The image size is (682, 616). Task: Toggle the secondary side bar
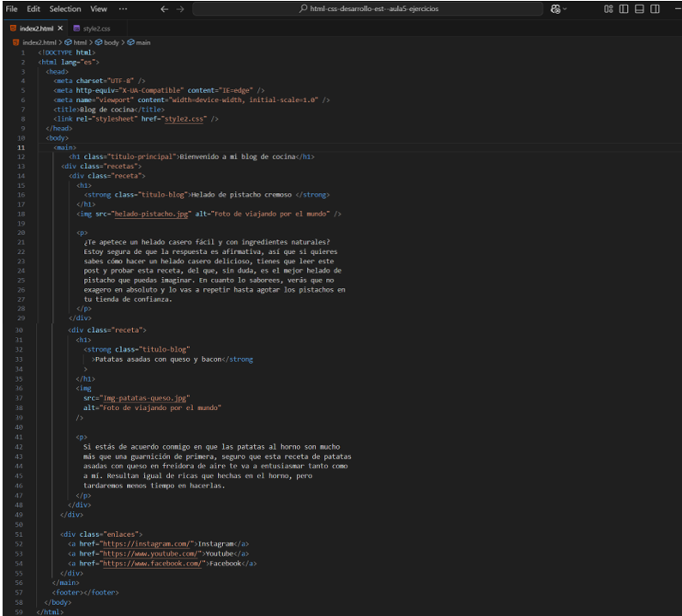click(x=655, y=9)
